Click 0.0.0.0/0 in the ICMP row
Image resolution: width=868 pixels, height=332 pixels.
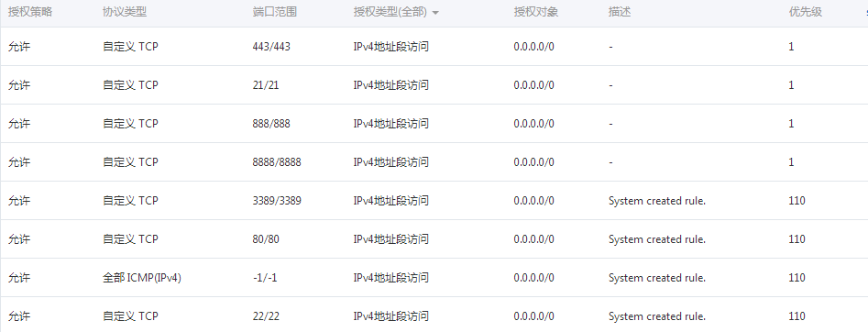click(x=533, y=278)
